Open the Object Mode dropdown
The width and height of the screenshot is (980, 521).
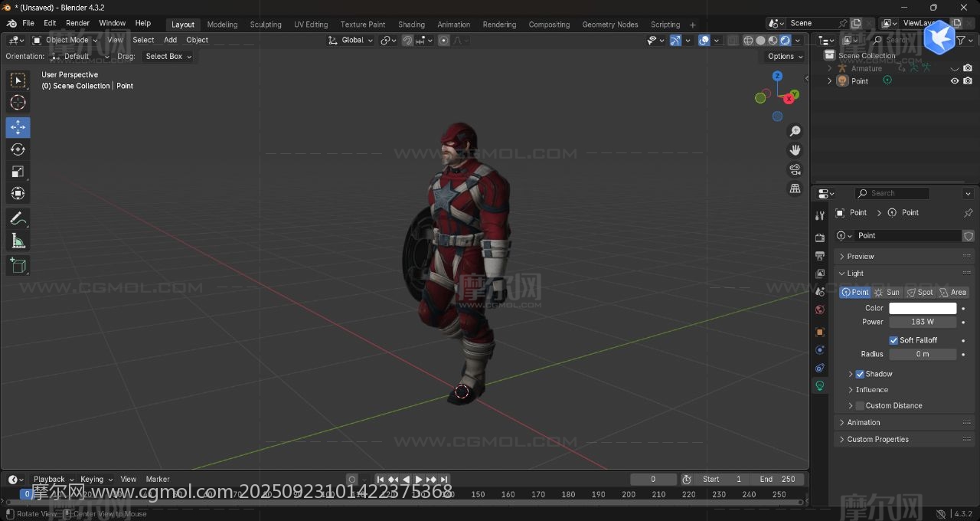[66, 40]
